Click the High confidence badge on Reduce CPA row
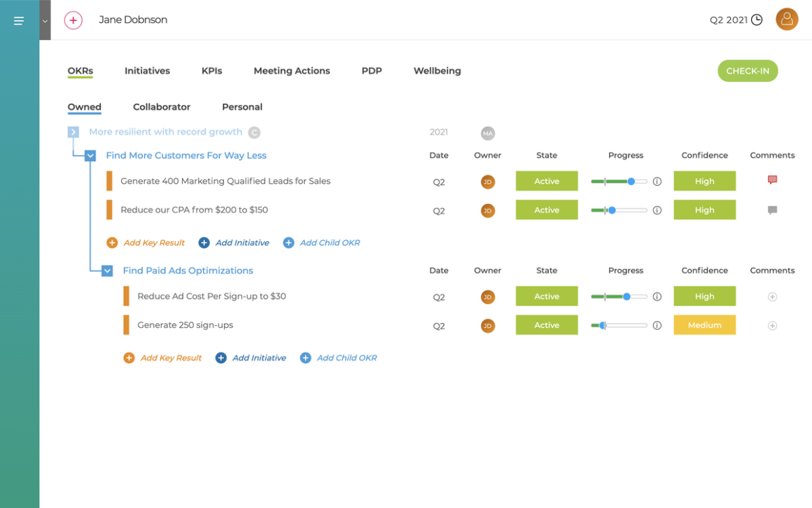The image size is (812, 508). [704, 210]
